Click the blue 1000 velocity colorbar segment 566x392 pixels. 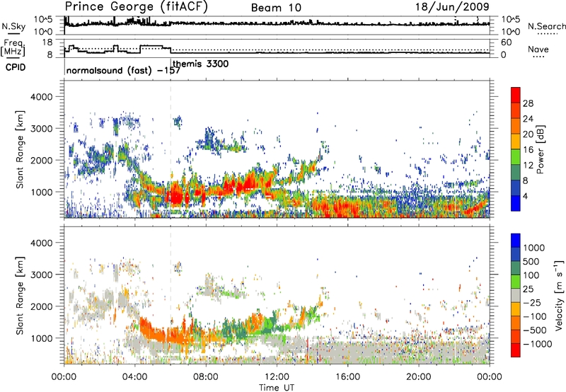(x=516, y=241)
